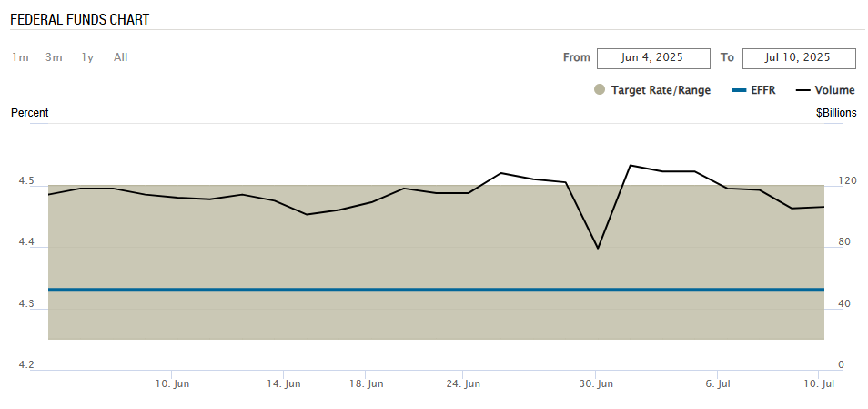868x409 pixels.
Task: Click the 24. Jun axis label
Action: pyautogui.click(x=463, y=383)
